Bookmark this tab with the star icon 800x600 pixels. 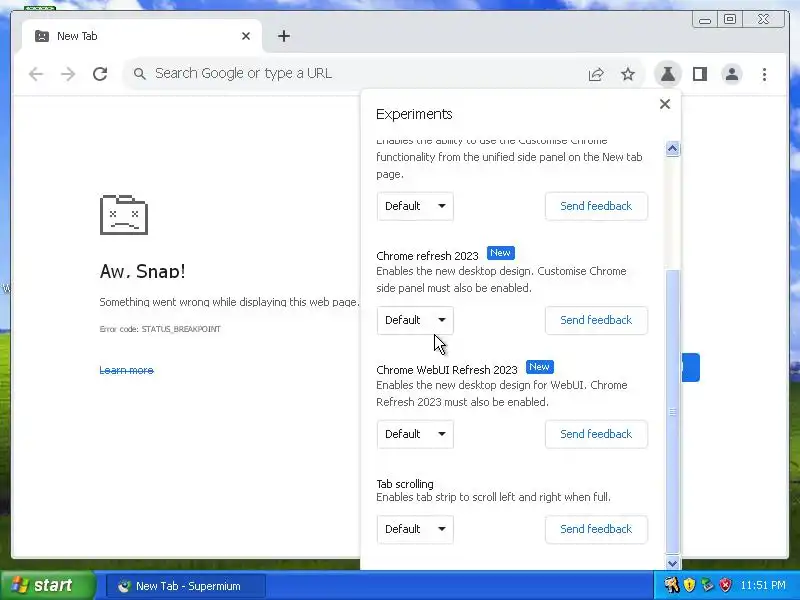click(x=628, y=74)
